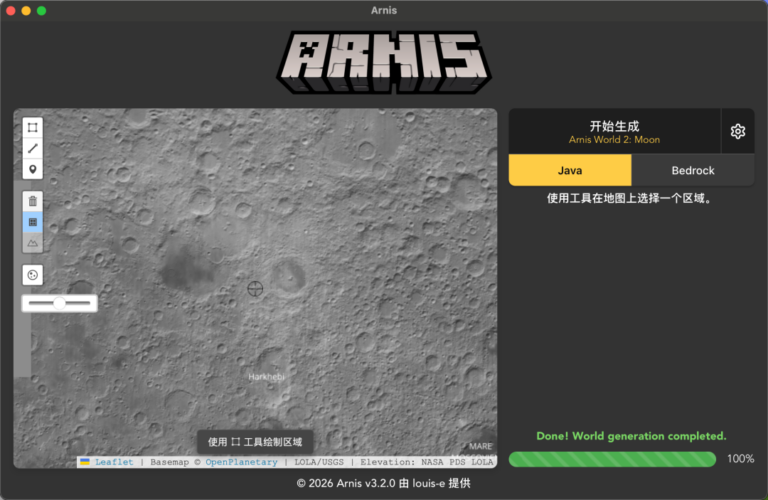Select the Java edition tab

click(x=570, y=170)
